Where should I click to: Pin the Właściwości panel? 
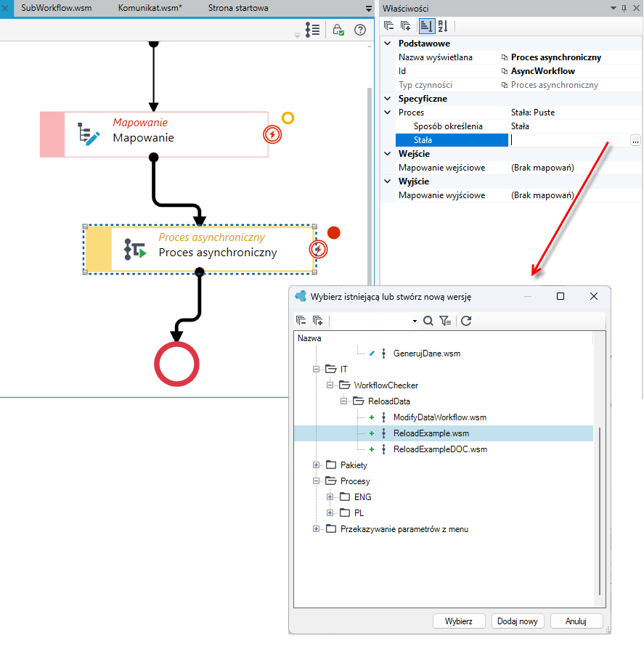coord(624,8)
